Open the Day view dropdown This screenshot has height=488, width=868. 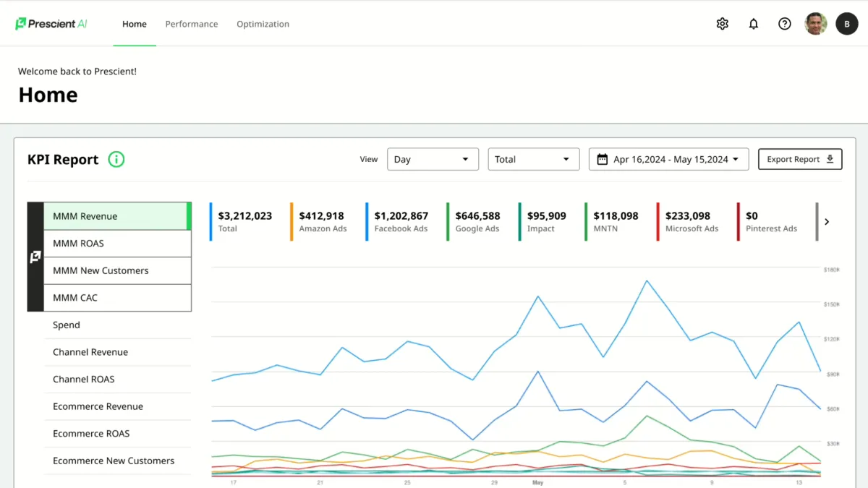(x=433, y=159)
